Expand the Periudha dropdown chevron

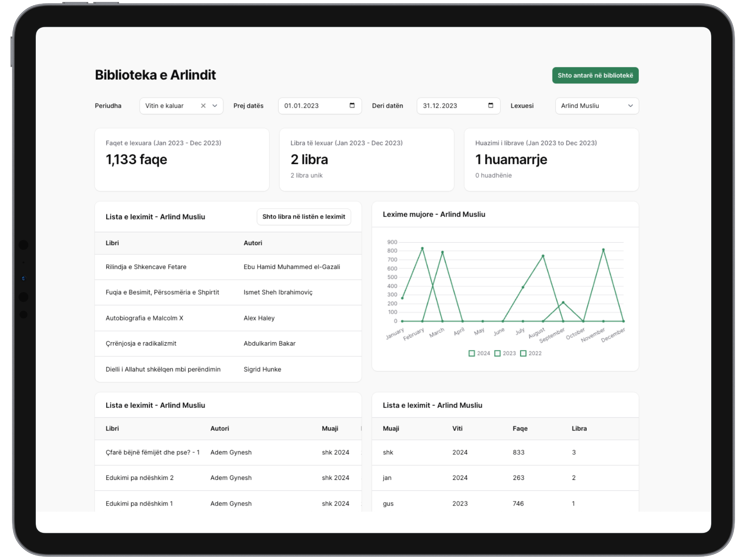215,106
